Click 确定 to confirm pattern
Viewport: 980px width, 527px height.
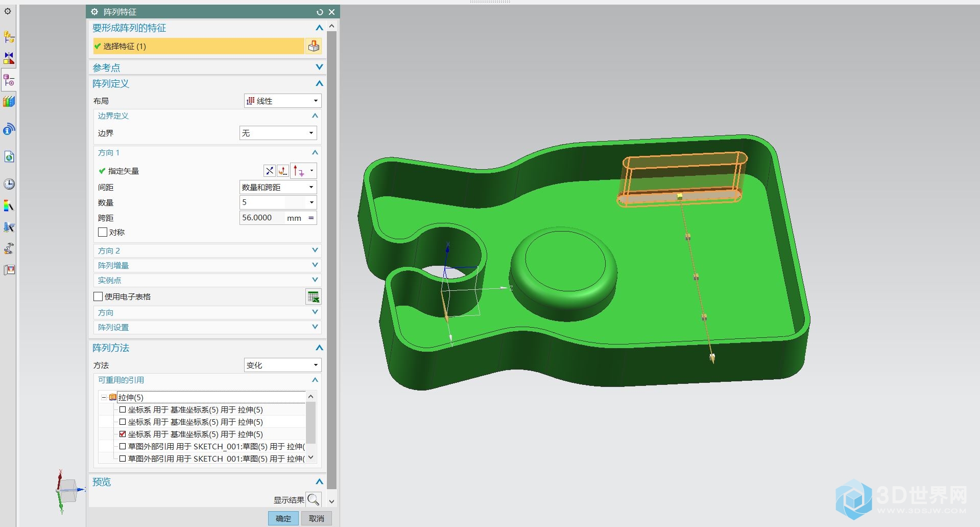pyautogui.click(x=283, y=518)
